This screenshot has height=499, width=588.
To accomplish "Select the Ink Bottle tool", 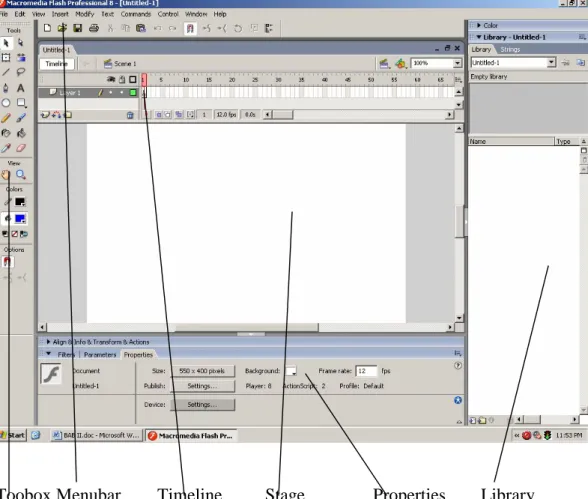I will tap(6, 133).
